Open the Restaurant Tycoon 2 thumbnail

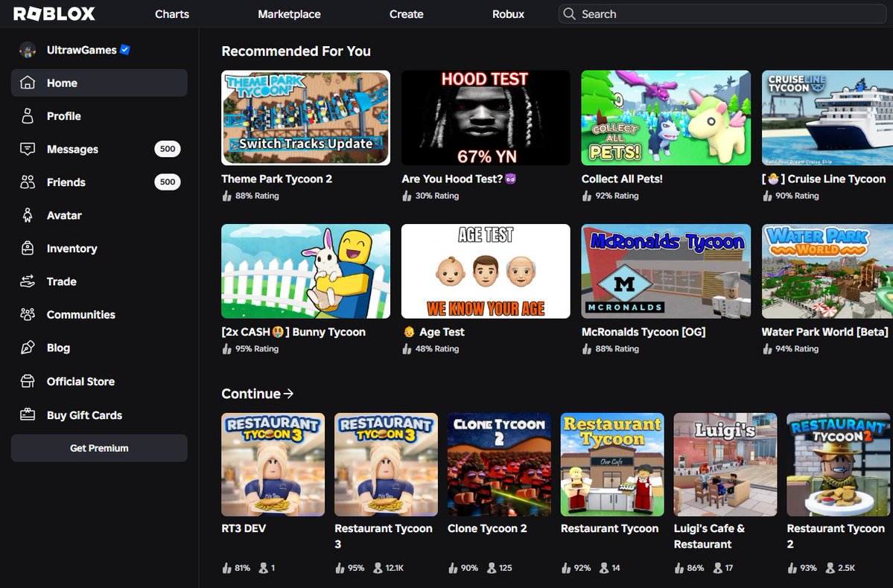pyautogui.click(x=839, y=464)
